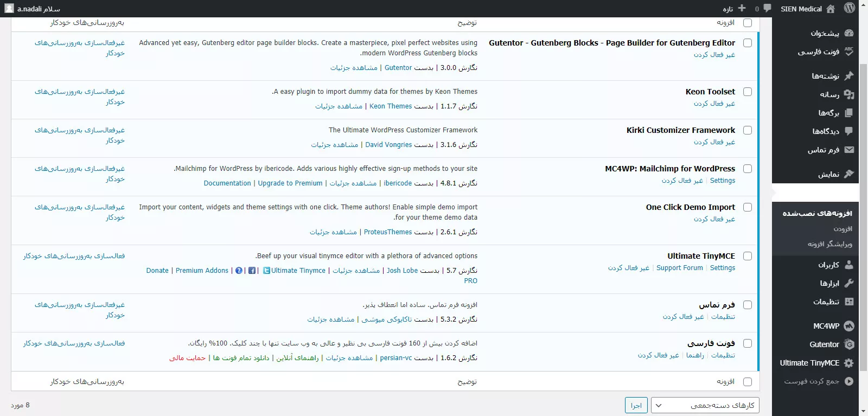Image resolution: width=868 pixels, height=416 pixels.
Task: Open the bulk actions (کارهای دسته‌جمعی) dropdown
Action: [x=705, y=405]
